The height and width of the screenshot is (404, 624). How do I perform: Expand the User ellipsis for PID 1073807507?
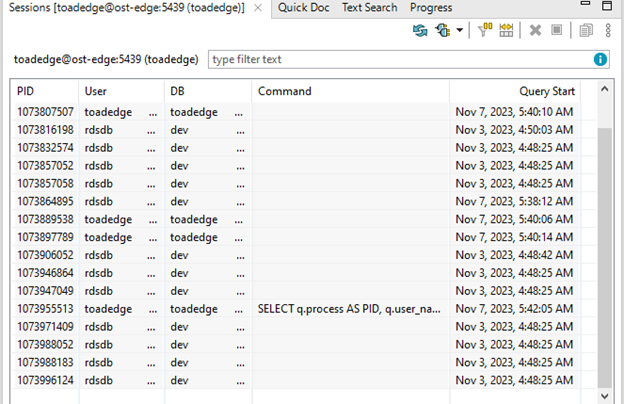[152, 113]
